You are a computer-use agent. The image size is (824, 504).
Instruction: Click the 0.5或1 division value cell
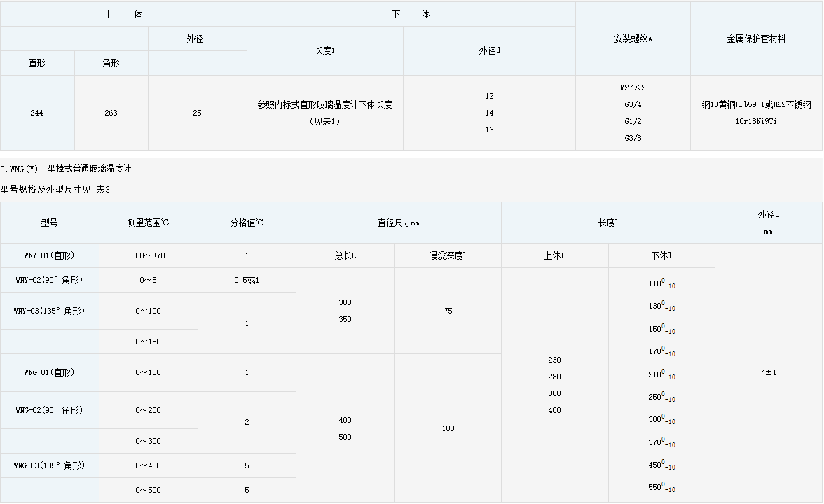coord(247,280)
